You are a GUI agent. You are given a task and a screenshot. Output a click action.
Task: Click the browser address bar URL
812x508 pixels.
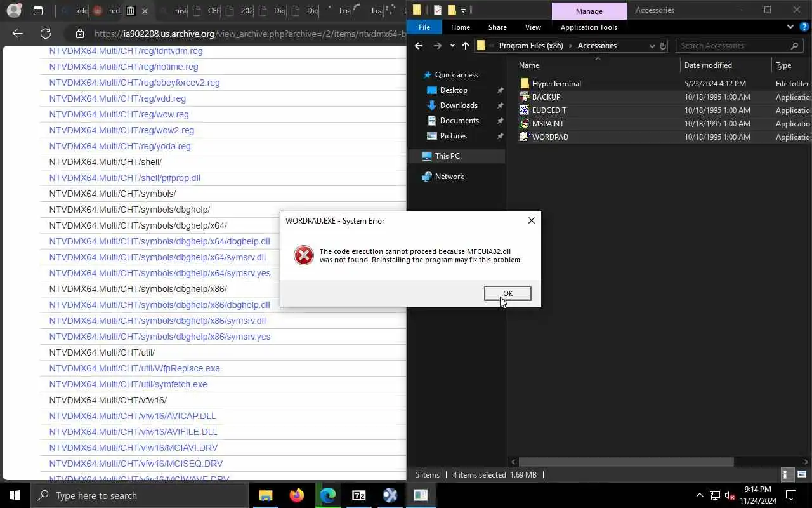coord(249,34)
